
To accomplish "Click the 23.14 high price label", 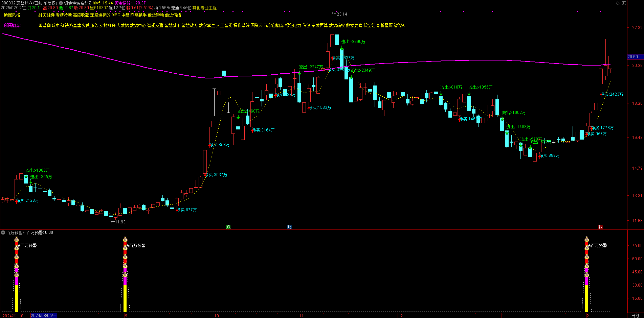I will point(342,14).
